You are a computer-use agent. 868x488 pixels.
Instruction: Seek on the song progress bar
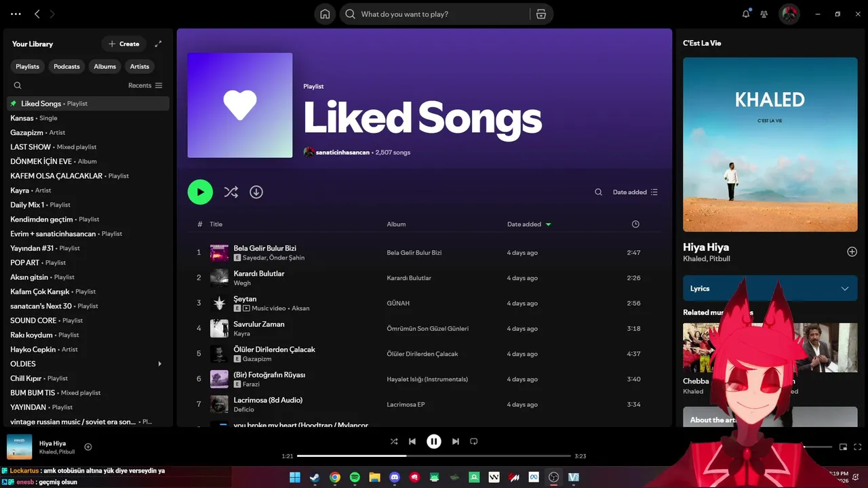434,456
